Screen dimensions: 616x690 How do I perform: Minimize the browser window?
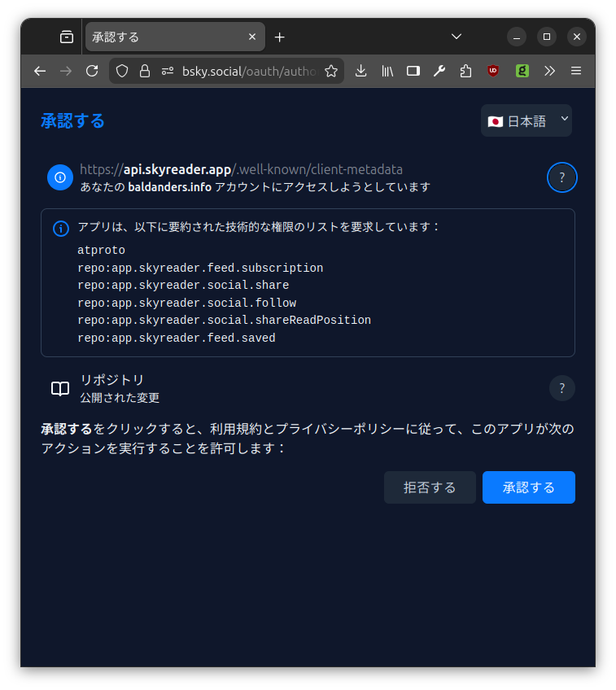click(517, 37)
